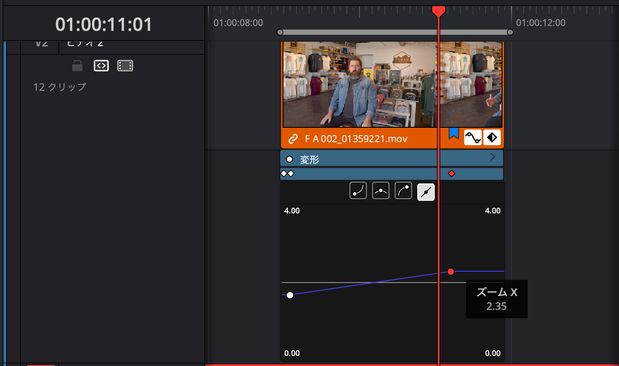
Task: Click the left in-range handle dot
Action: pyautogui.click(x=280, y=32)
